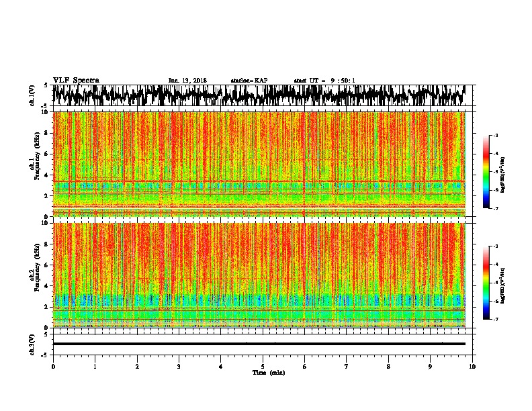Screen dimensions: 532x411
Task: Click the ch.3 flat voltage trace
Action: [x=259, y=344]
